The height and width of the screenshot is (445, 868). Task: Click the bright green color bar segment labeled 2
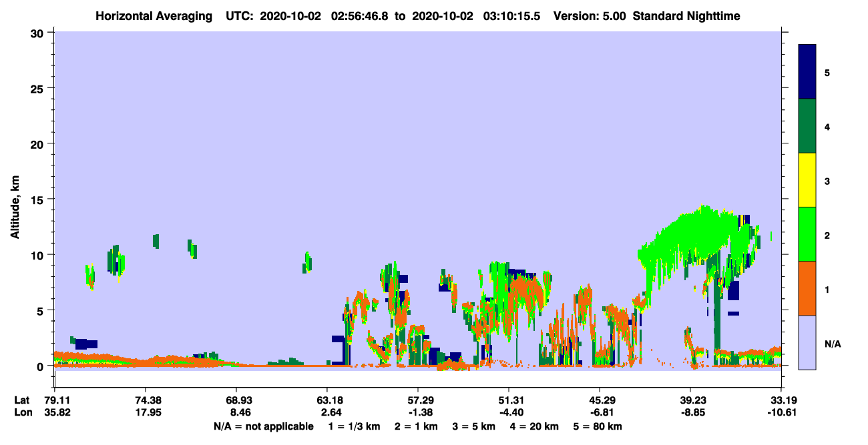click(x=807, y=234)
